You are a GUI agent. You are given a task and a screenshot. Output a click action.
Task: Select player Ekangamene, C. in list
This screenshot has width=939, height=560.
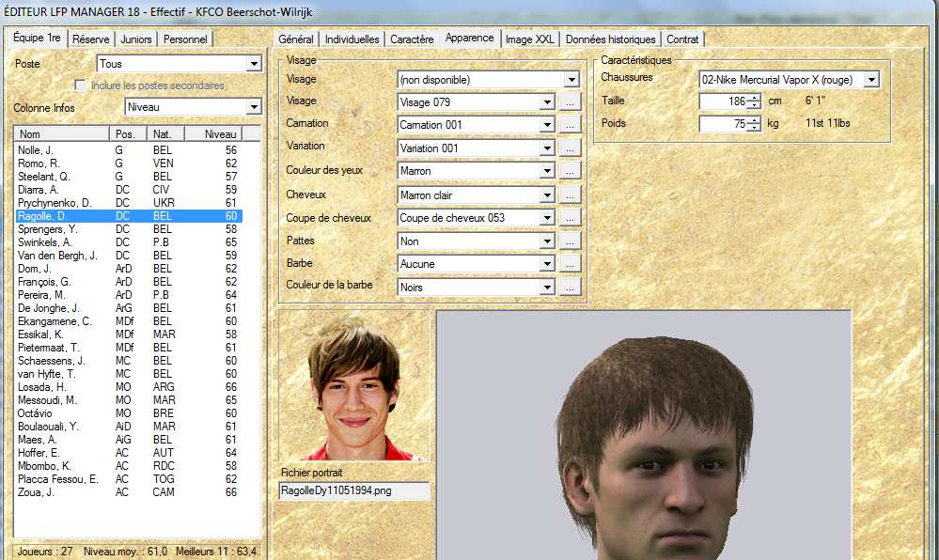(x=129, y=321)
